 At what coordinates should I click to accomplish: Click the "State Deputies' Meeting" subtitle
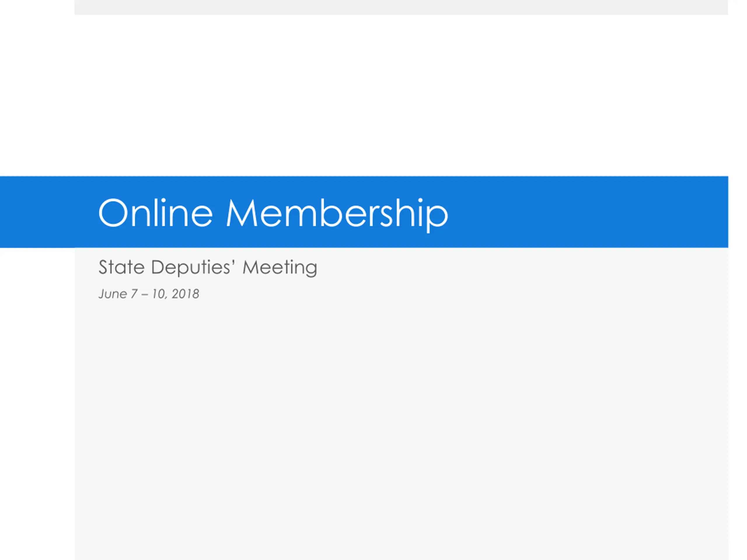[208, 267]
